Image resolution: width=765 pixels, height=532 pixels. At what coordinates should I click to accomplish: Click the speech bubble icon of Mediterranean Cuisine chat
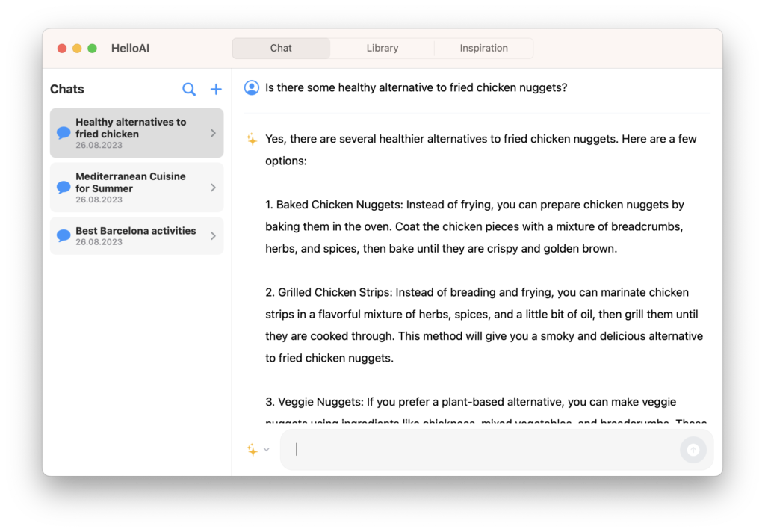[x=64, y=187]
